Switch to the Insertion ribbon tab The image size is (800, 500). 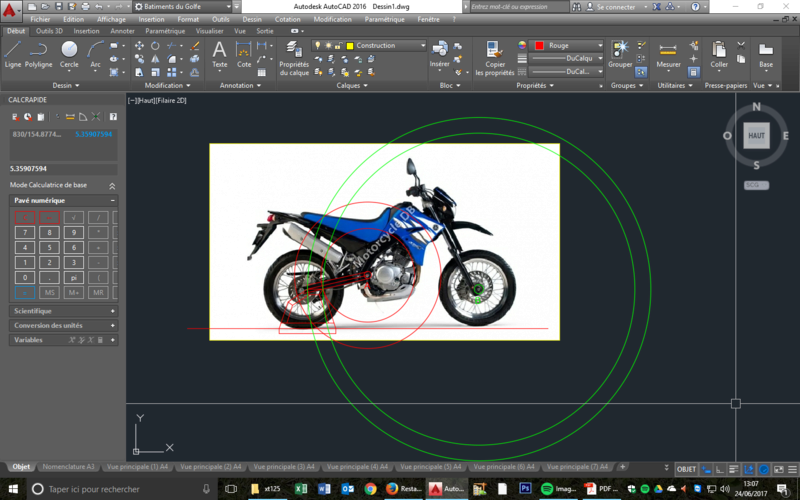tap(86, 31)
